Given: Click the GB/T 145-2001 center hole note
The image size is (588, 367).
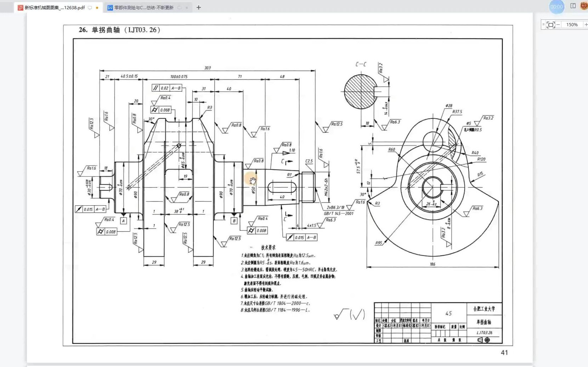Looking at the screenshot, I should click(339, 213).
